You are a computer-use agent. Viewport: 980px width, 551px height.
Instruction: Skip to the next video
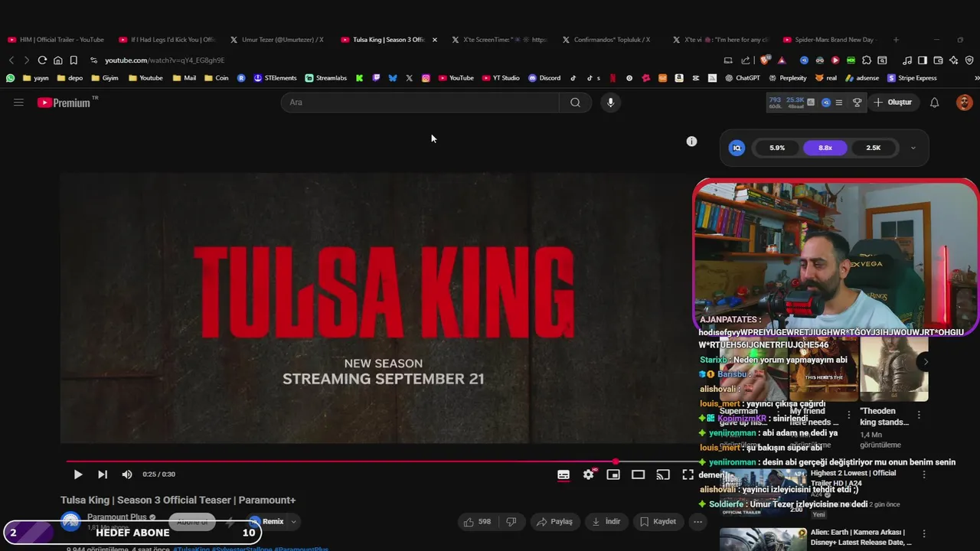(x=102, y=474)
